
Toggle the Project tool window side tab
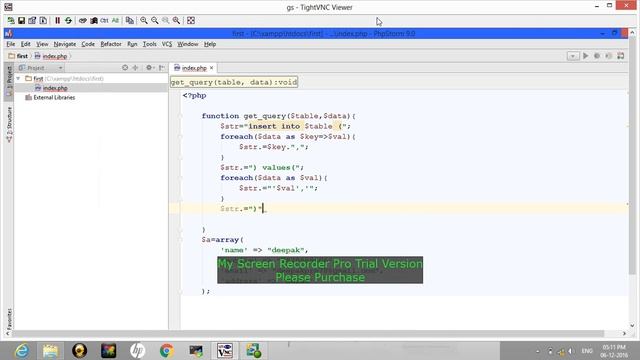tap(9, 81)
